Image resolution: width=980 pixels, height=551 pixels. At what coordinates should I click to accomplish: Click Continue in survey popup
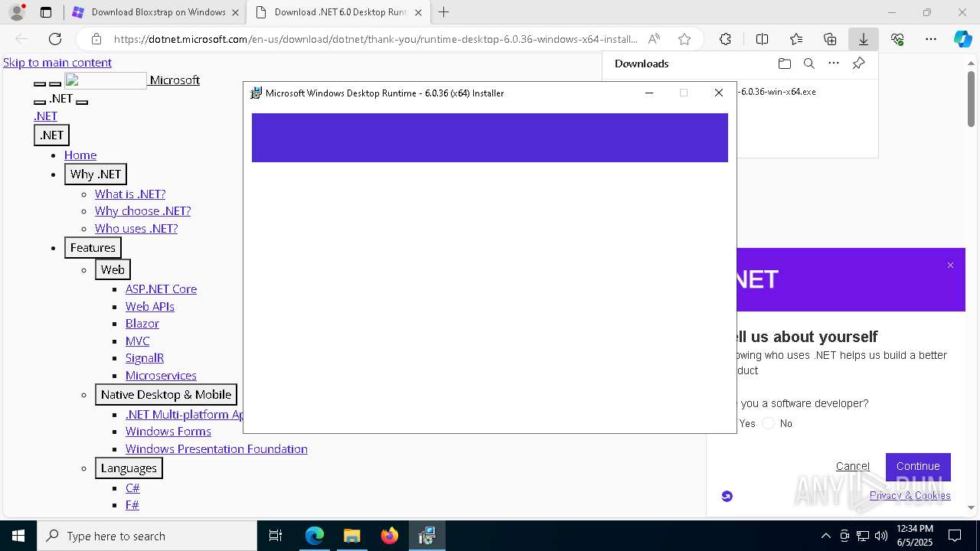pos(918,466)
